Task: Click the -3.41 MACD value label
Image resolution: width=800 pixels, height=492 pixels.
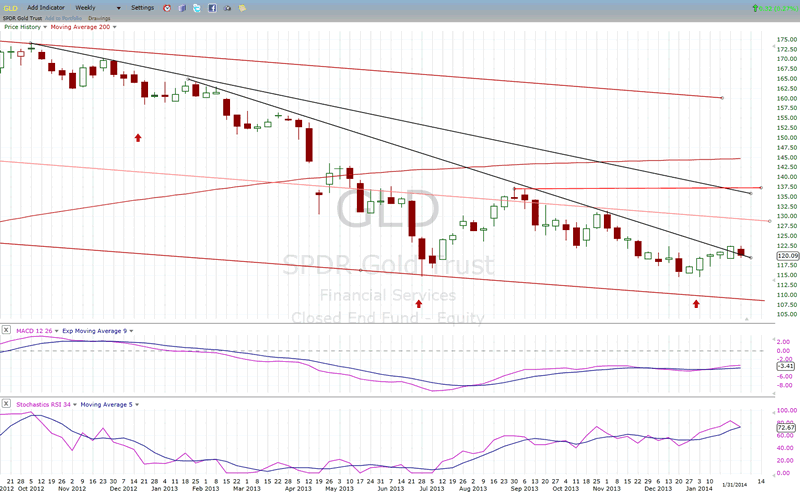Action: click(786, 366)
